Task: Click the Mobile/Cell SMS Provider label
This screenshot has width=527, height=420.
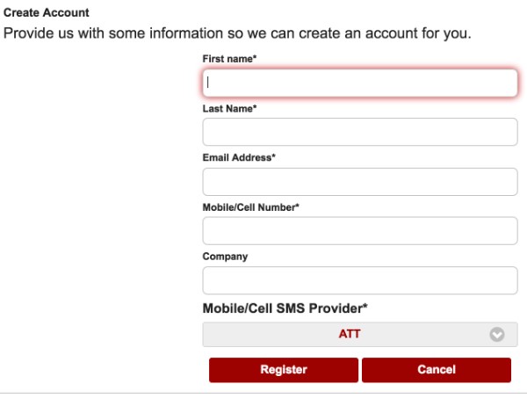Action: point(285,308)
